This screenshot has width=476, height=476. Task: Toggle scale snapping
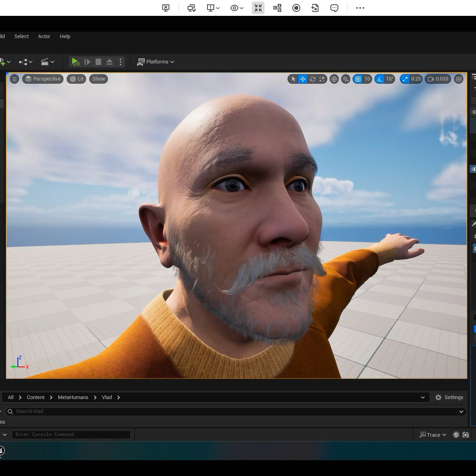point(405,79)
